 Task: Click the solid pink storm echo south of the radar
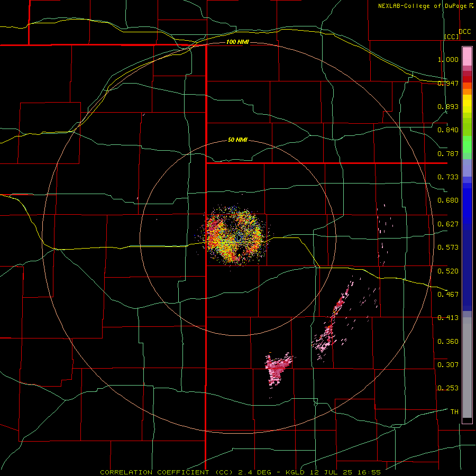click(278, 370)
